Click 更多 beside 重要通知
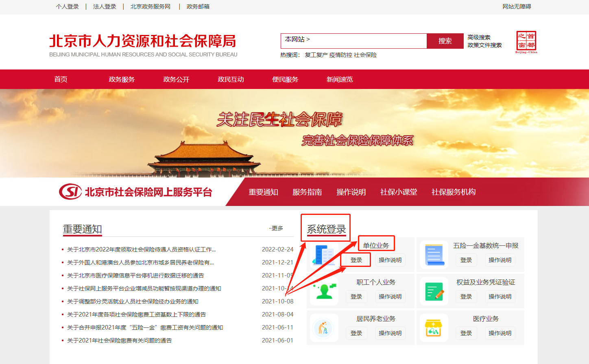The width and height of the screenshot is (589, 364). (x=277, y=228)
